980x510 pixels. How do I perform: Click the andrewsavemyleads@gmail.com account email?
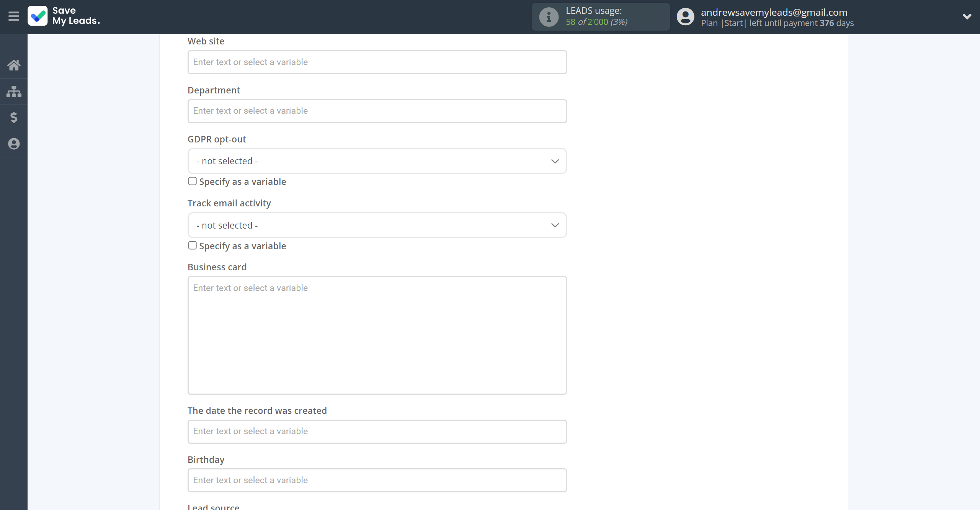pos(774,12)
